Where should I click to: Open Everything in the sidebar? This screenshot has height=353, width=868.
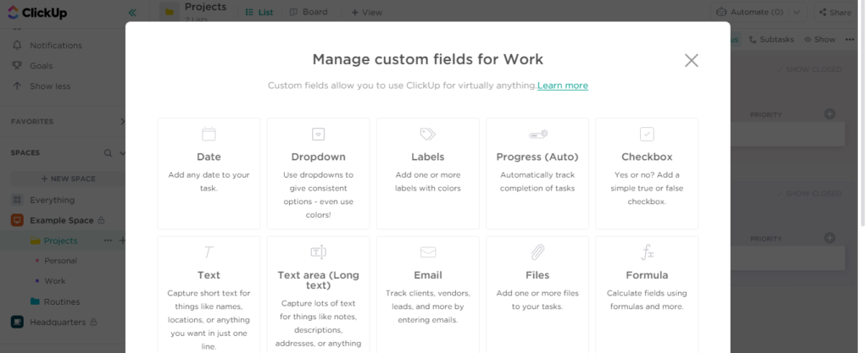[52, 200]
